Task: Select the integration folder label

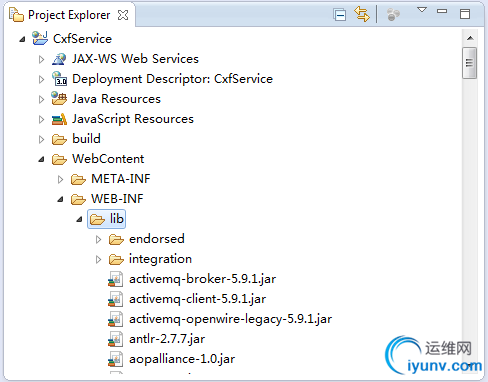Action: click(160, 259)
